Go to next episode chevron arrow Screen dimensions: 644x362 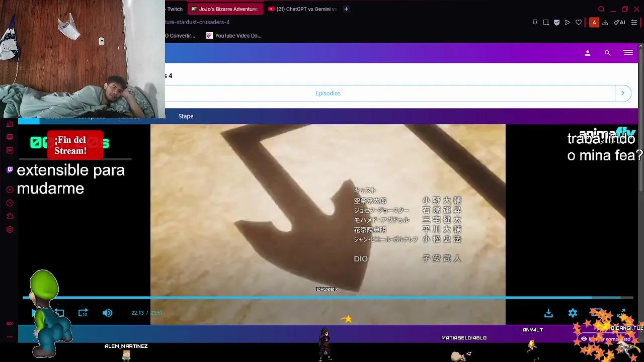[622, 93]
